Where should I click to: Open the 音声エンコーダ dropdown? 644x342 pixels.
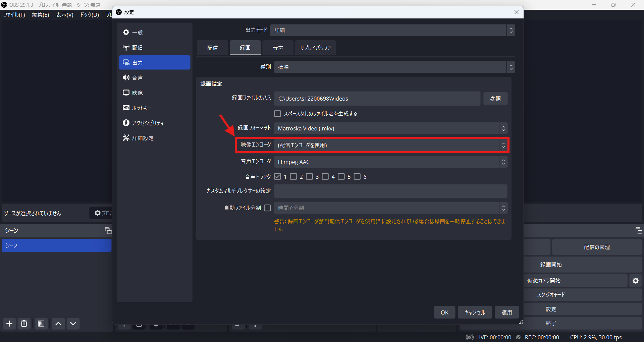point(390,162)
